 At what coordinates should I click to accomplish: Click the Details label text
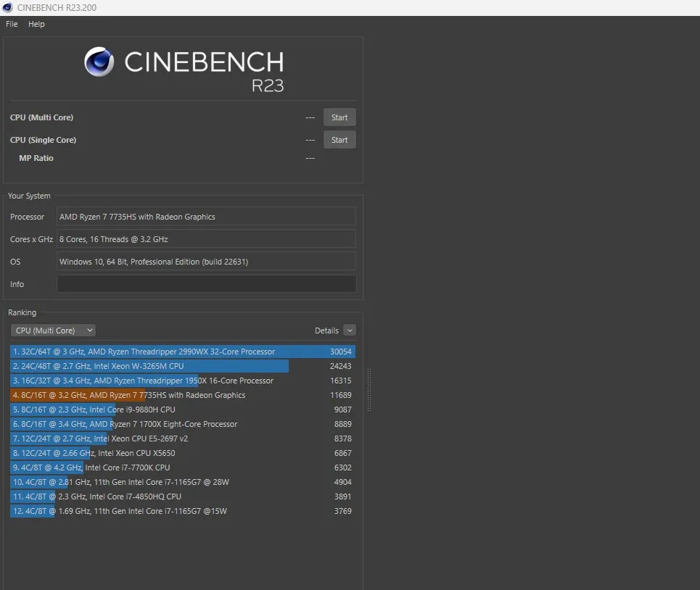pyautogui.click(x=326, y=331)
